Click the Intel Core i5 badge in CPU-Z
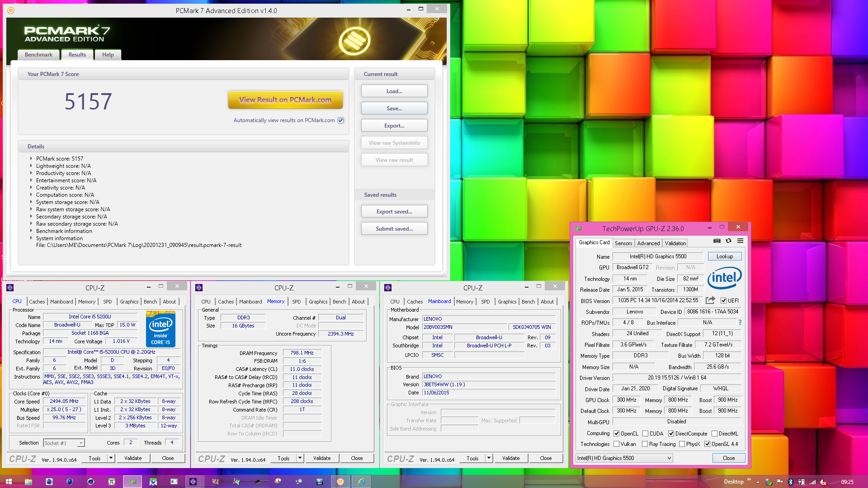This screenshot has width=868, height=488. tap(161, 329)
